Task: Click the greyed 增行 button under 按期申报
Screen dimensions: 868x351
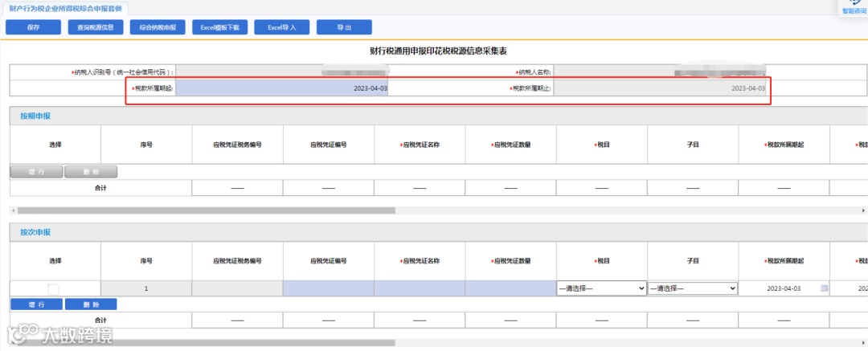Action: [36, 172]
